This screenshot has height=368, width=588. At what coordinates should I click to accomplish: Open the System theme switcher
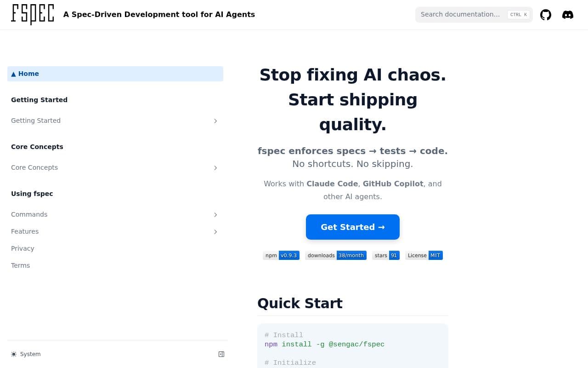[26, 354]
